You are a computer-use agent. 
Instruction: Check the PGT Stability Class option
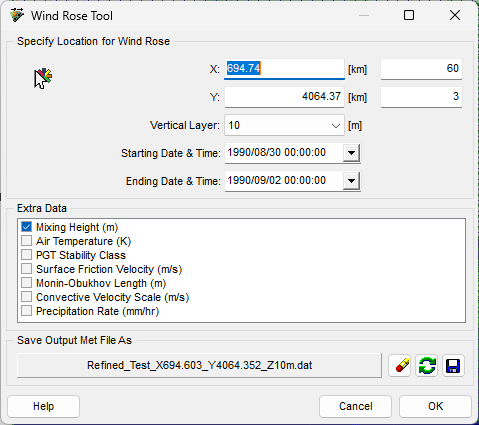pos(26,255)
